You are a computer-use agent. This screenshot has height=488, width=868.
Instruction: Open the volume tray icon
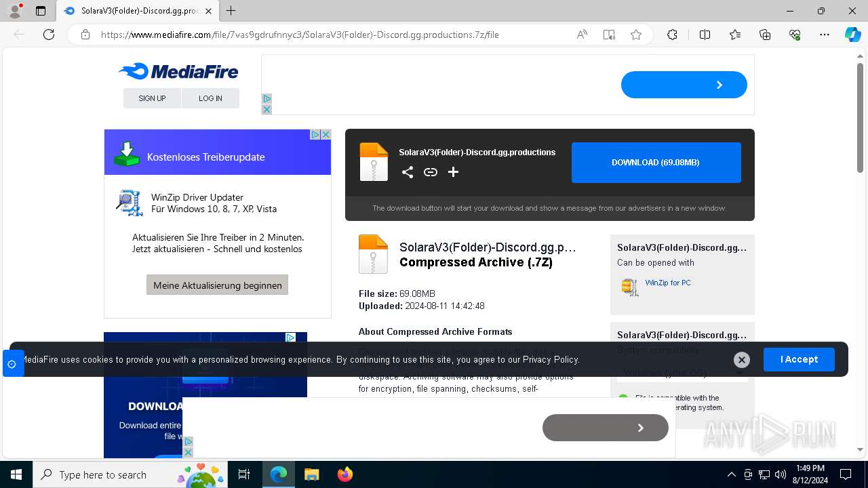pos(780,474)
